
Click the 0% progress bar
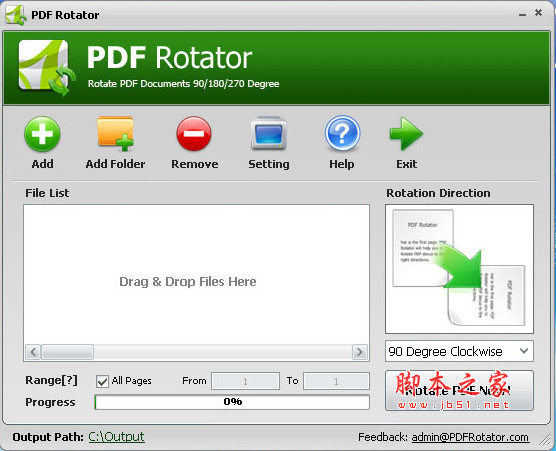point(232,402)
